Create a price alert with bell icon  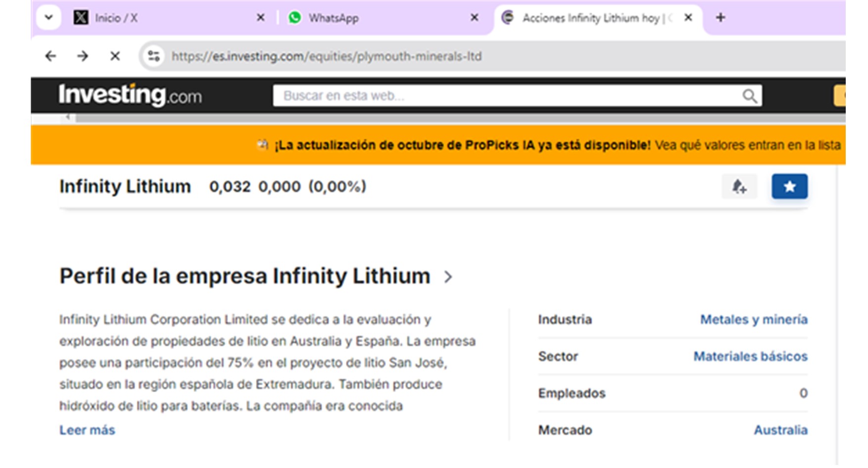[739, 187]
